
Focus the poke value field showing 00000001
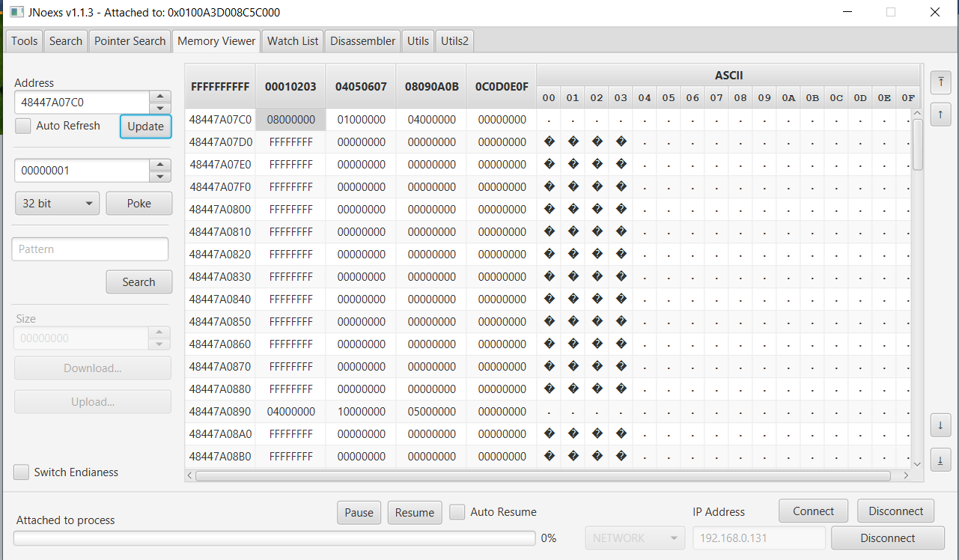(82, 171)
